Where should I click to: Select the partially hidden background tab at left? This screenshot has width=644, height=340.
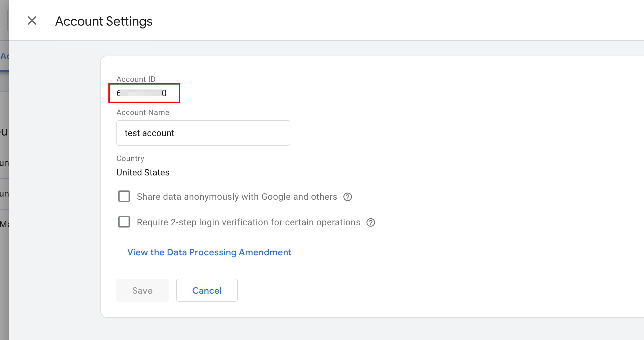(4, 57)
